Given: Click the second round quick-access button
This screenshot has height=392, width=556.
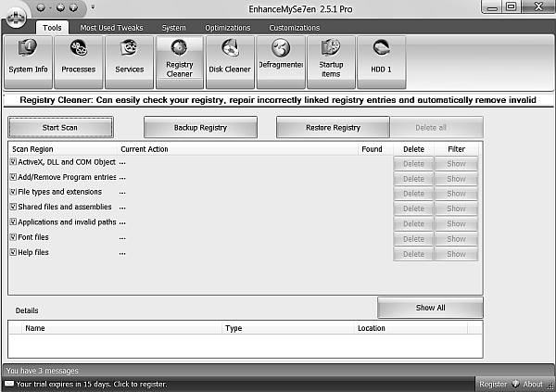Looking at the screenshot, I should 60,7.
